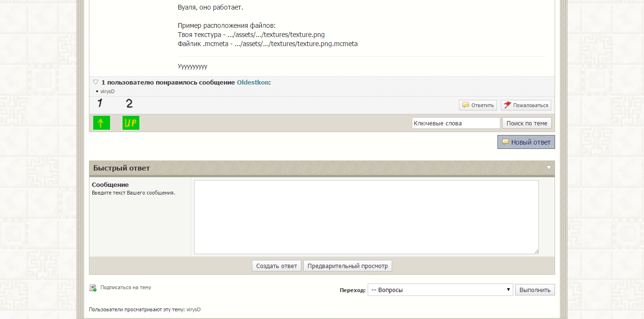Click the green up-arrow icon
Screen dimensions: 644x319
tap(101, 123)
